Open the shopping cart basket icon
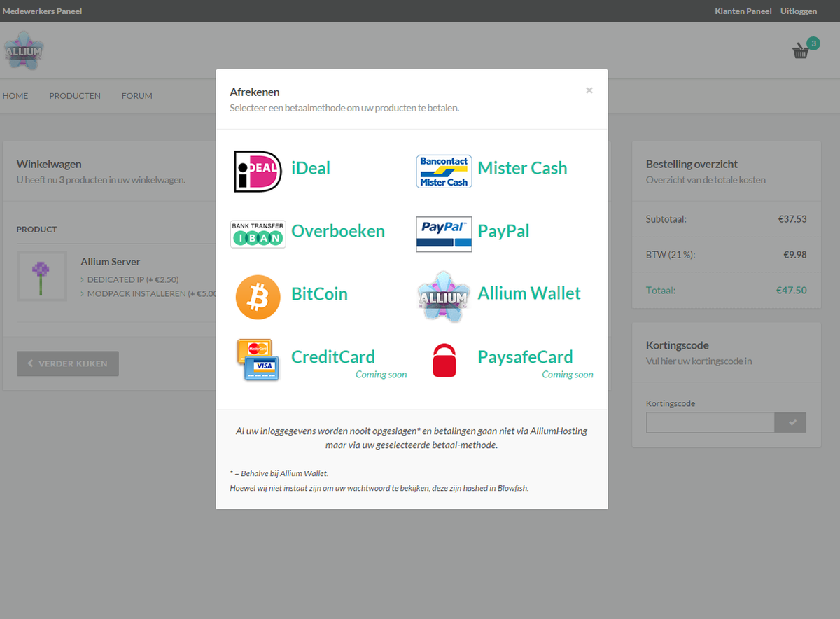This screenshot has width=840, height=619. pos(801,51)
